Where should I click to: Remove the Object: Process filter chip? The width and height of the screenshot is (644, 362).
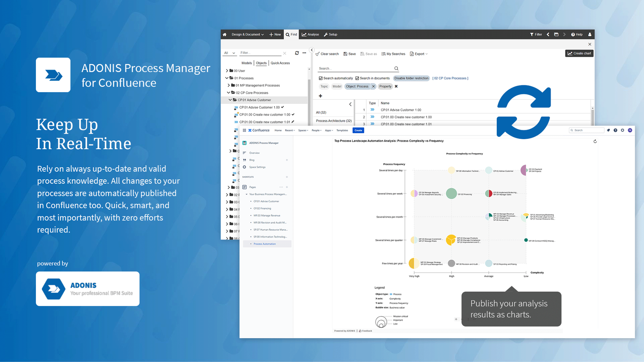[x=374, y=86]
